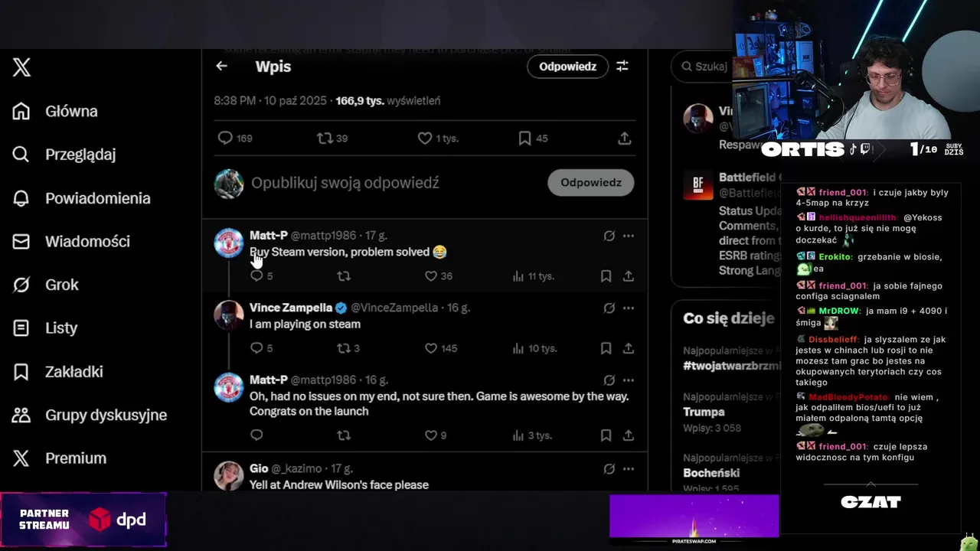
Task: Bookmark the Congrats on the launch comment
Action: click(x=606, y=435)
